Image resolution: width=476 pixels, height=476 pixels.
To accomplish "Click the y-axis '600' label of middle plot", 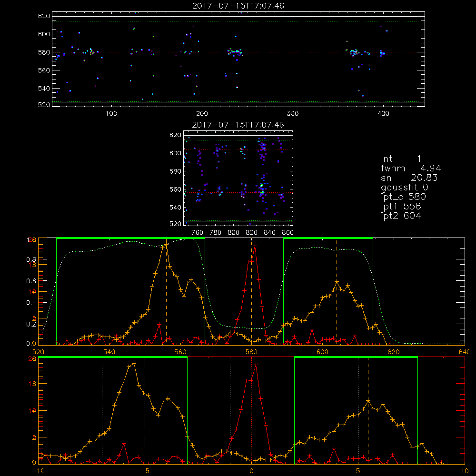I will [175, 153].
